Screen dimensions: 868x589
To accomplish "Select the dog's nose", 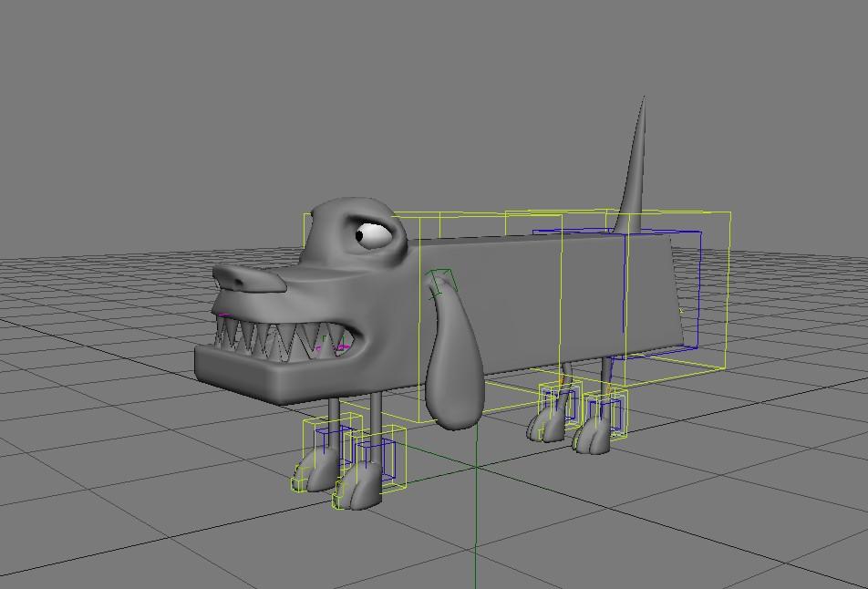I will pos(249,278).
